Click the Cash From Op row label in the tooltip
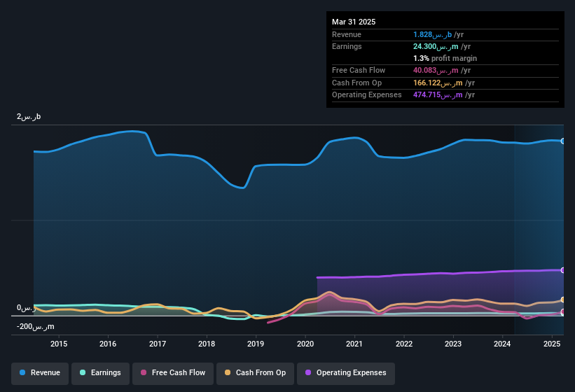This screenshot has width=575, height=392. (x=356, y=83)
